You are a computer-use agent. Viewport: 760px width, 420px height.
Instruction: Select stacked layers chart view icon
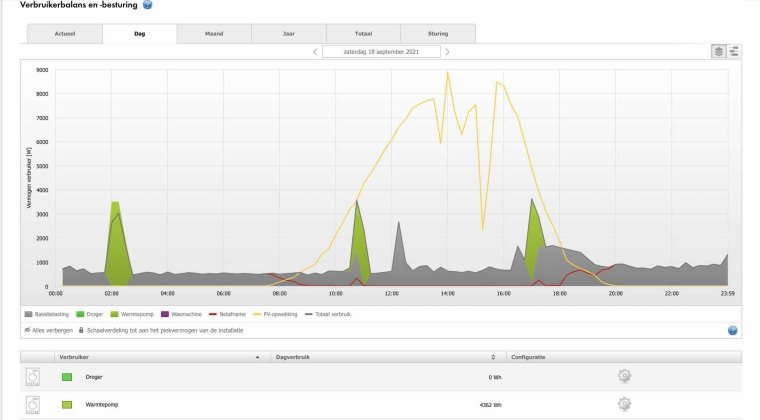pos(719,51)
